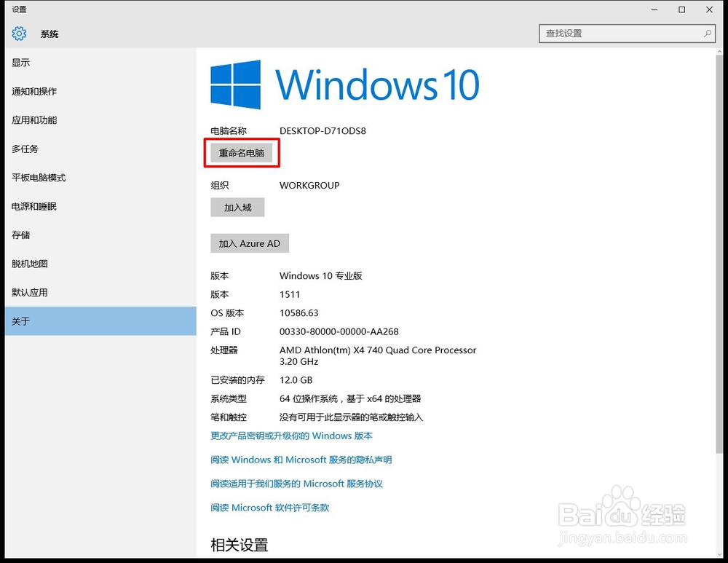Open 更改产品密钥或升级你的 Windows 版本 link
The image size is (728, 563).
(292, 436)
